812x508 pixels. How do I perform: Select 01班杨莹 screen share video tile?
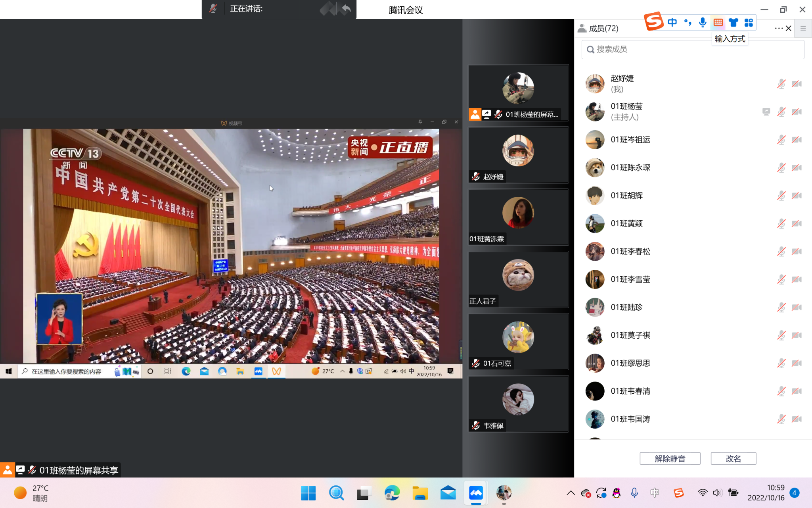518,93
